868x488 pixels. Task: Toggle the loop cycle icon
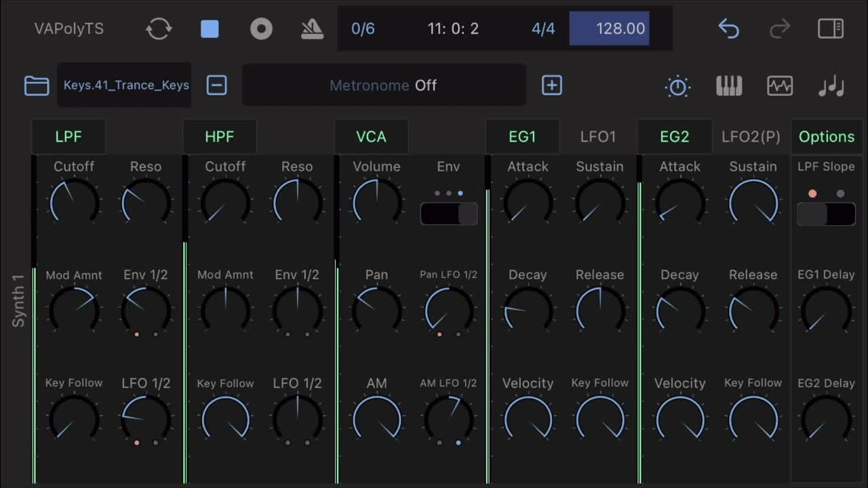(159, 29)
